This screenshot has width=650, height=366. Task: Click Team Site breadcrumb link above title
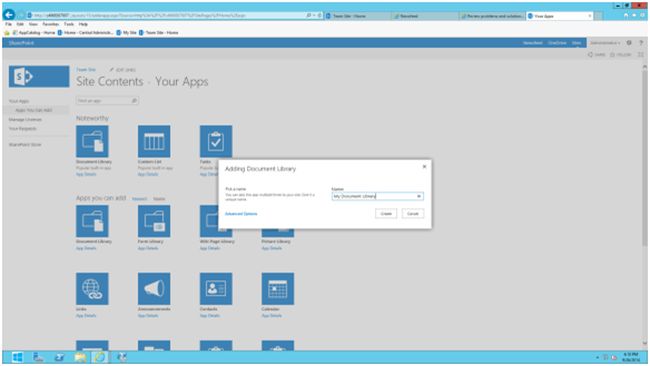point(86,70)
